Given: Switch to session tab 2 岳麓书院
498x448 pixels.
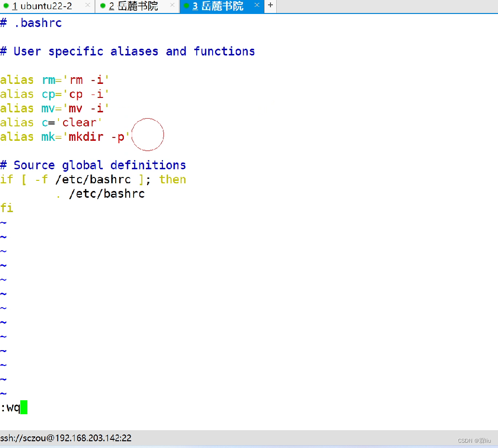Looking at the screenshot, I should click(137, 6).
